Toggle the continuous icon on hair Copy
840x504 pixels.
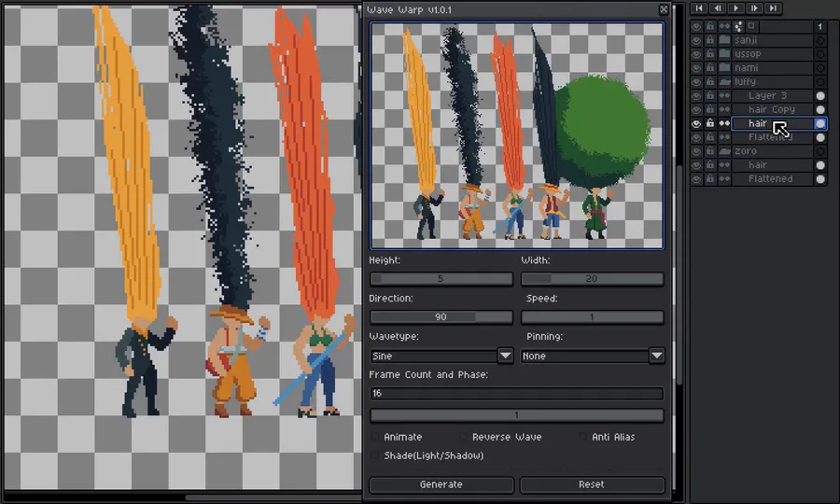pyautogui.click(x=724, y=110)
